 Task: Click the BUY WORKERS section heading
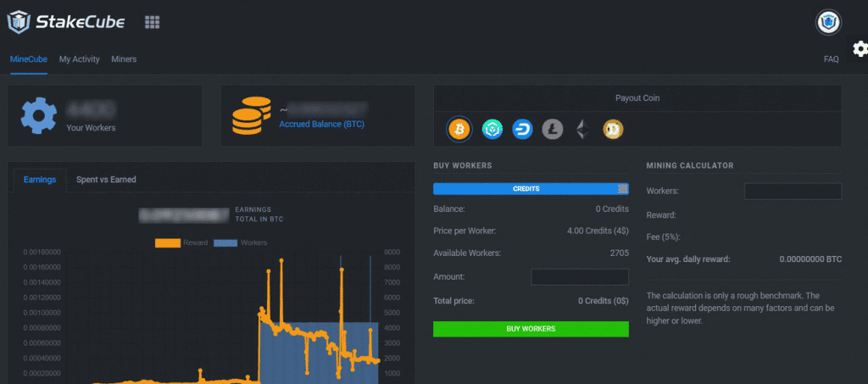(462, 165)
